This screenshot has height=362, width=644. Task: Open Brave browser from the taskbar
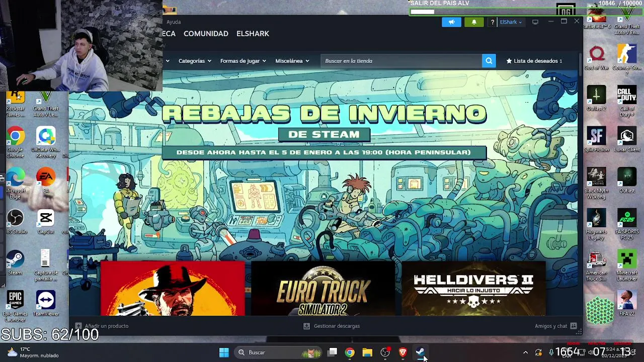(403, 352)
